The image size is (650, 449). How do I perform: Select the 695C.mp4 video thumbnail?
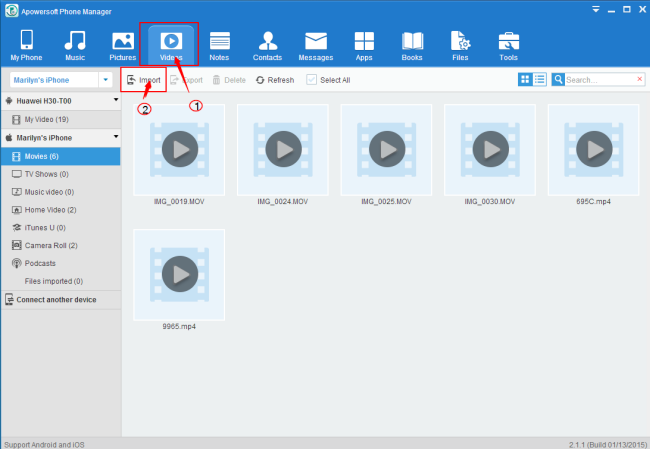(594, 150)
